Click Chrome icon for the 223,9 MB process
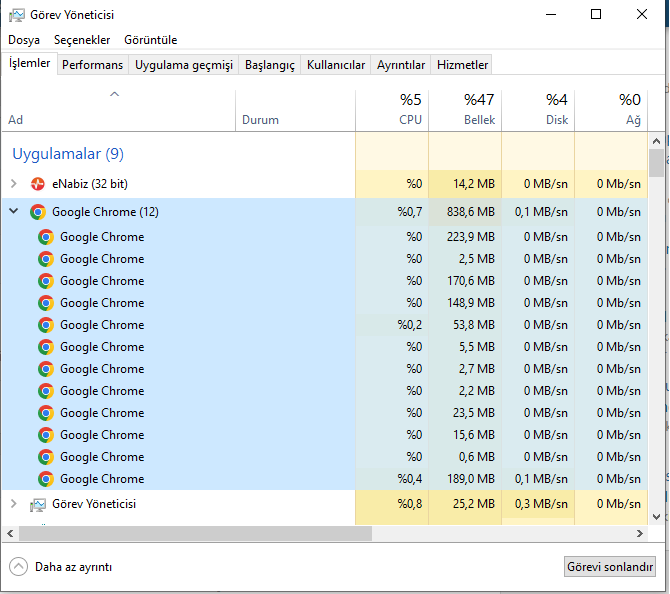Screen dimensions: 670x594 pos(46,237)
